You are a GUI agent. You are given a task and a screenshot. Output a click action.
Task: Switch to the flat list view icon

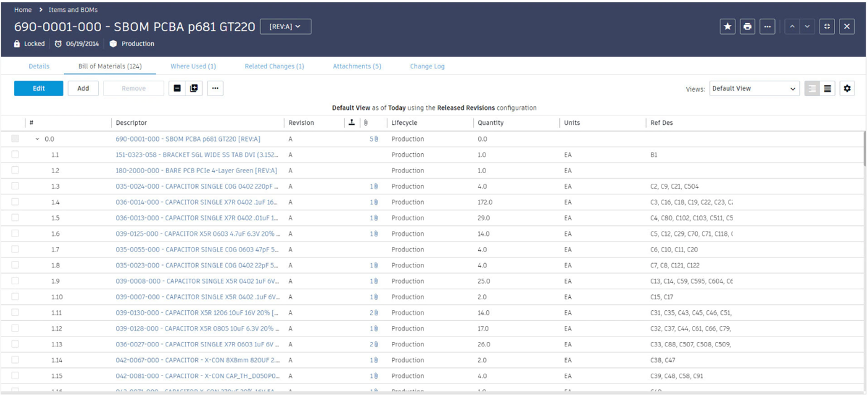click(828, 89)
